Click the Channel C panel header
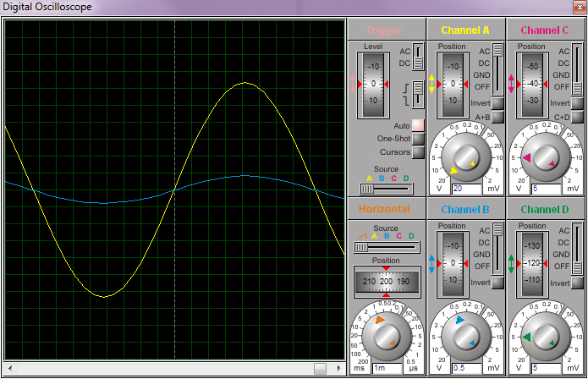Image resolution: width=588 pixels, height=379 pixels. (x=546, y=30)
